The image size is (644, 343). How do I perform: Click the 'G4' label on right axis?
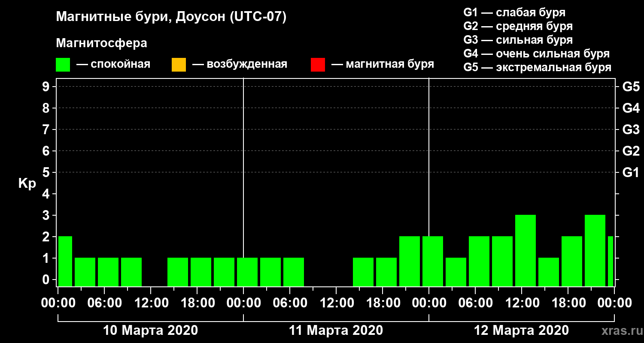click(x=631, y=108)
